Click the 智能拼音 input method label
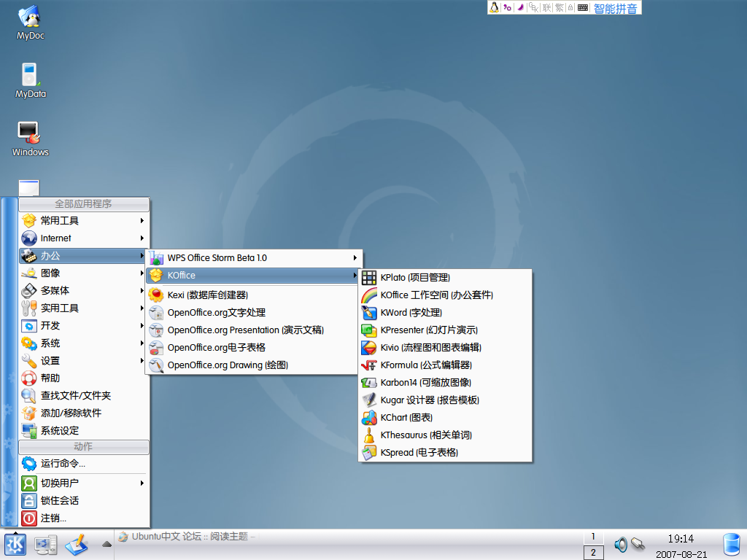This screenshot has width=747, height=560. 615,8
